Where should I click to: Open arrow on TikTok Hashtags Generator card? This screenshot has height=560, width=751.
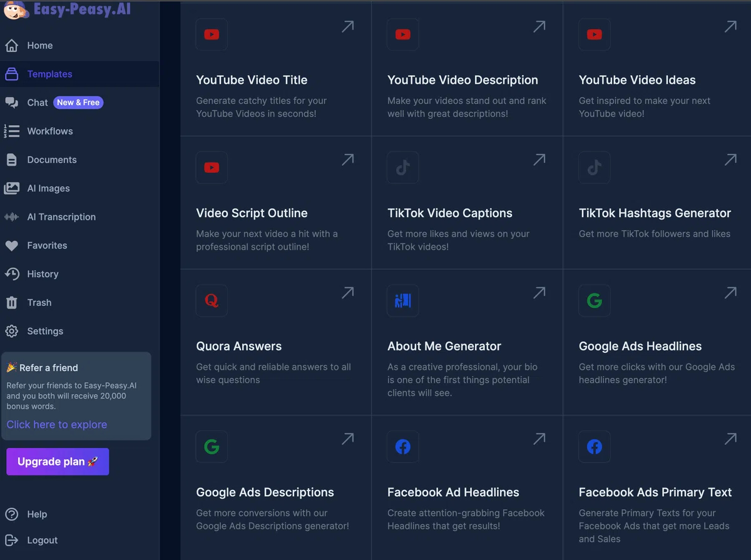coord(730,160)
